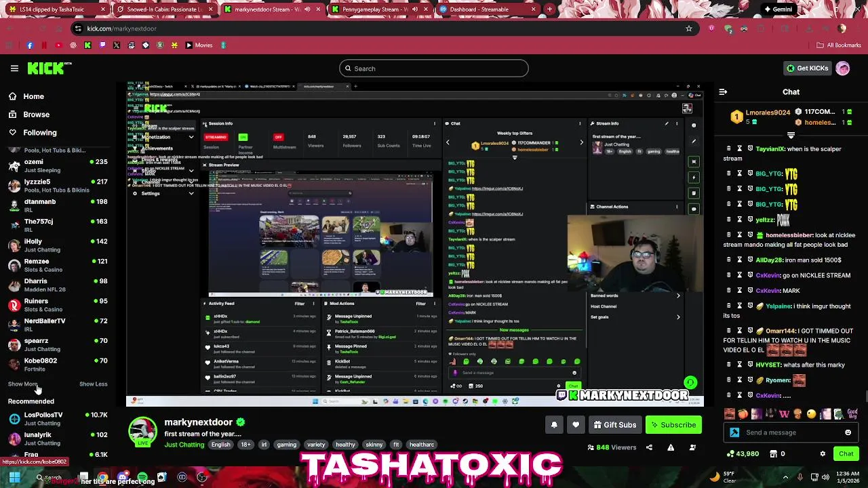Click Lmorales9024 top gifter name
Viewport: 868px width, 488px height.
(x=768, y=113)
